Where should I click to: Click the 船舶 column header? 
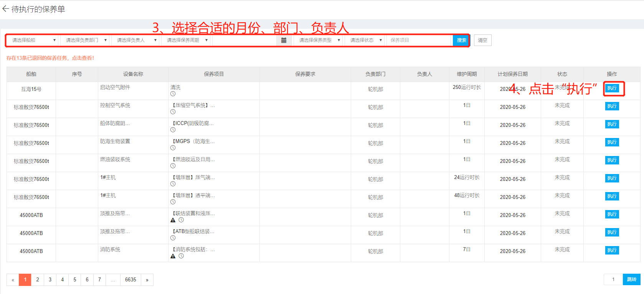[x=31, y=74]
